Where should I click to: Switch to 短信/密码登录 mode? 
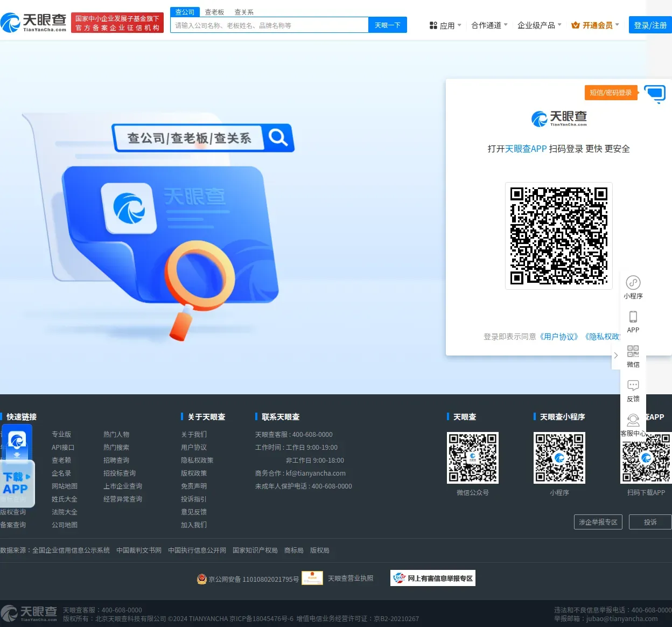[x=611, y=93]
